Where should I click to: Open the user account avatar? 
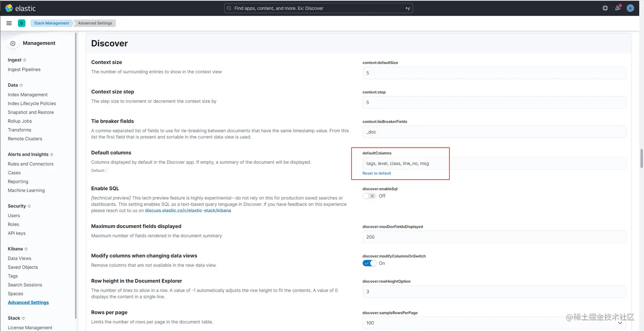(x=630, y=8)
